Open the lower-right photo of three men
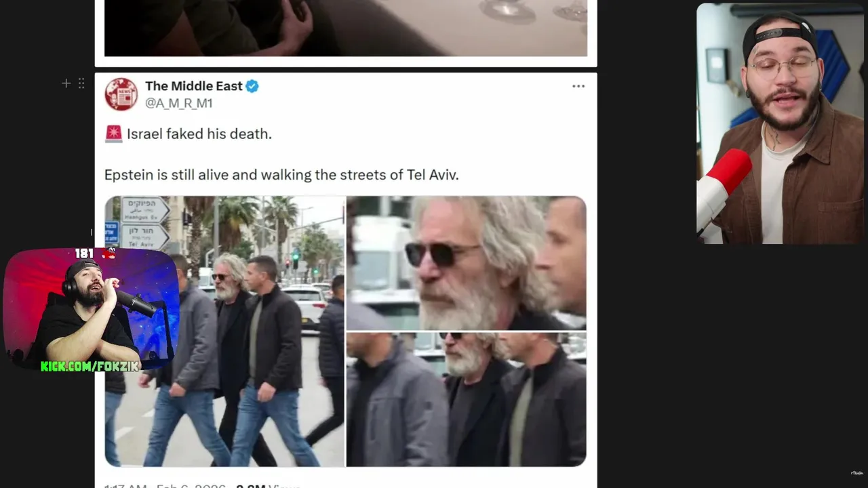 click(467, 399)
